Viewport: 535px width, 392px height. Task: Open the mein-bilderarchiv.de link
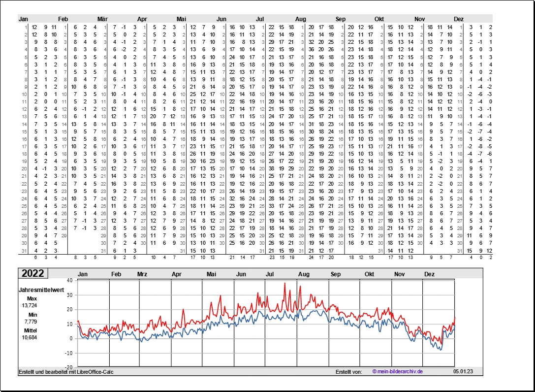click(x=398, y=371)
